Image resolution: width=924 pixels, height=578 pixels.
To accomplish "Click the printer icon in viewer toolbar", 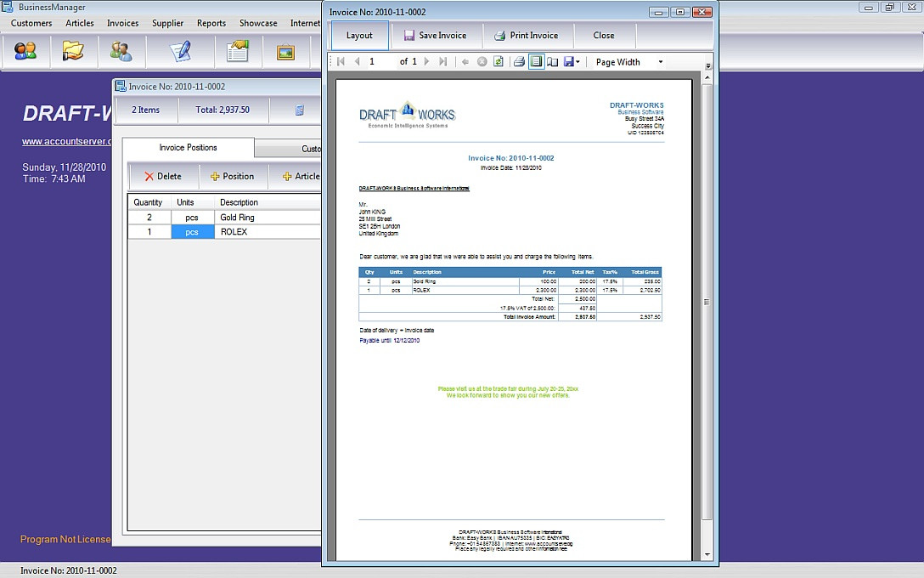I will point(519,61).
